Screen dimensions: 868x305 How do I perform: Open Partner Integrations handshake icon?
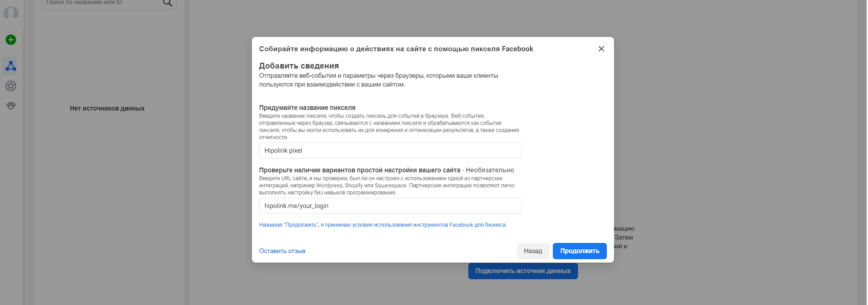tap(11, 106)
